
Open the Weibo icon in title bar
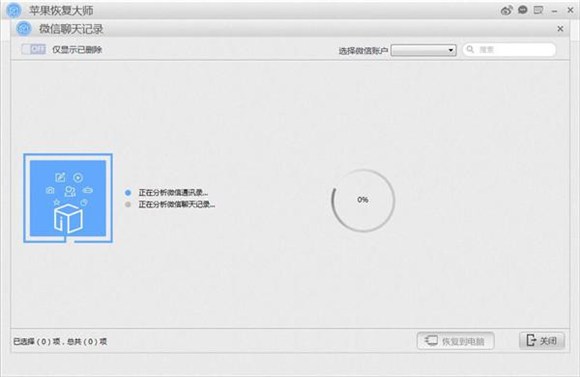pyautogui.click(x=506, y=10)
